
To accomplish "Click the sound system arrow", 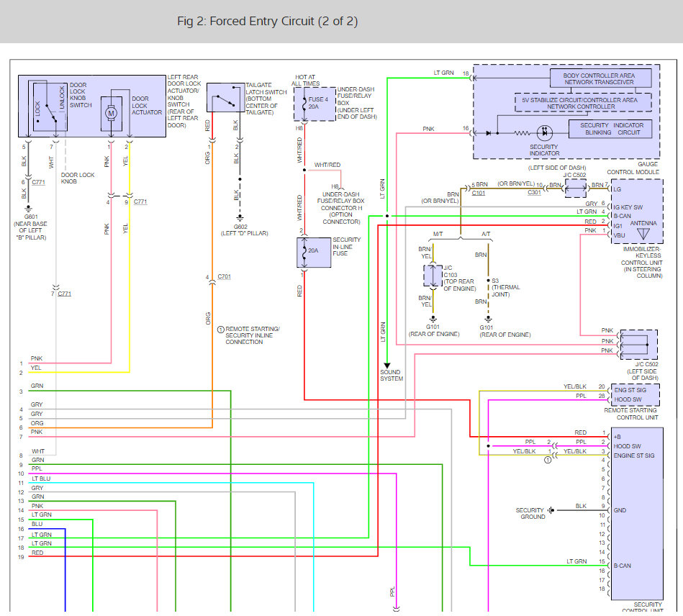I will pos(386,366).
